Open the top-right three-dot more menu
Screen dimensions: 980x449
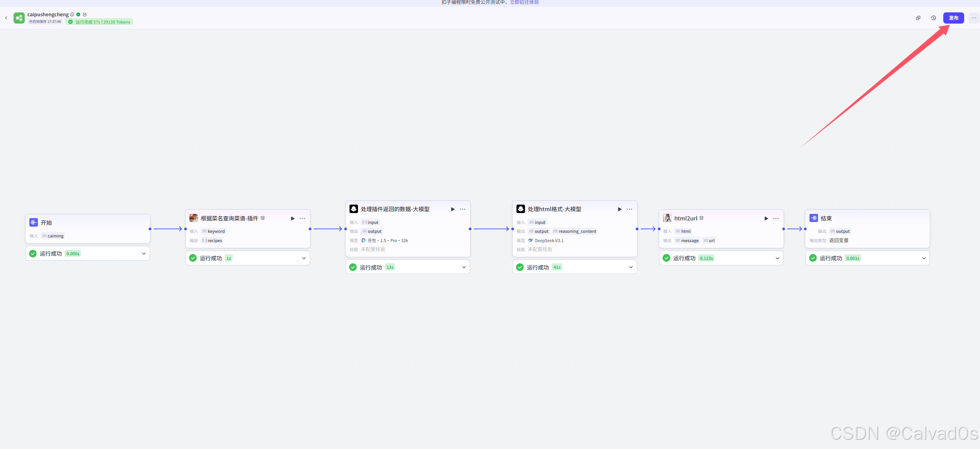coord(974,18)
